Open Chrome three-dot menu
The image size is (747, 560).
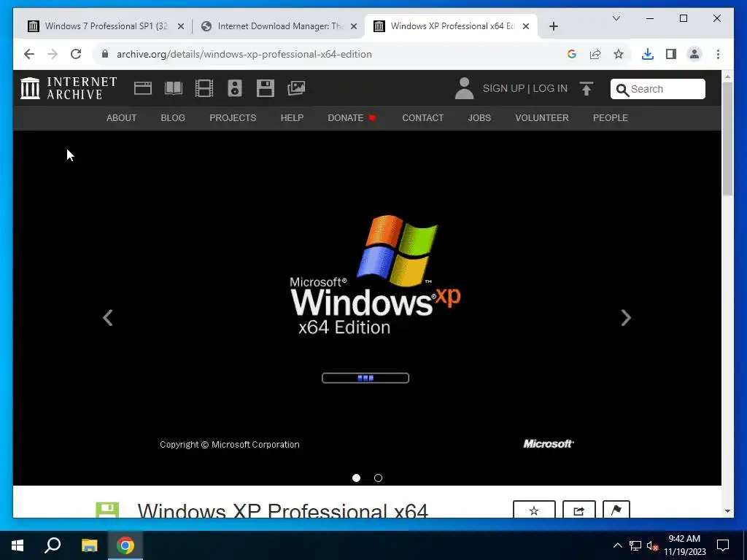pyautogui.click(x=718, y=54)
